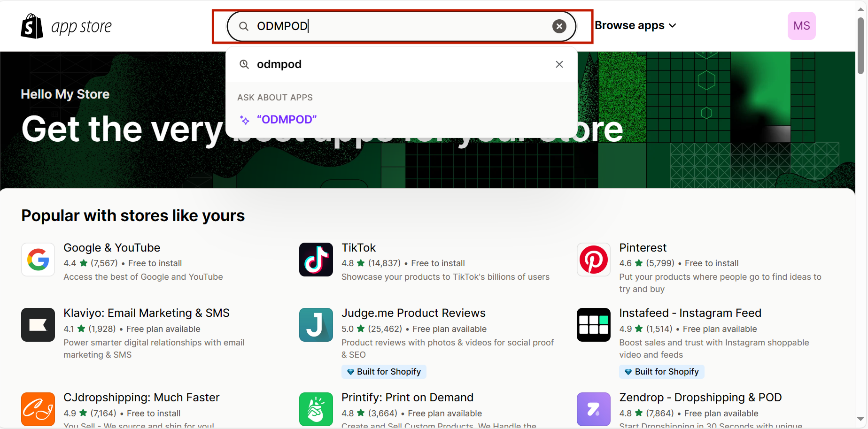Screen dimensions: 868x429
Task: Click the Shopify app store logo
Action: pyautogui.click(x=66, y=26)
